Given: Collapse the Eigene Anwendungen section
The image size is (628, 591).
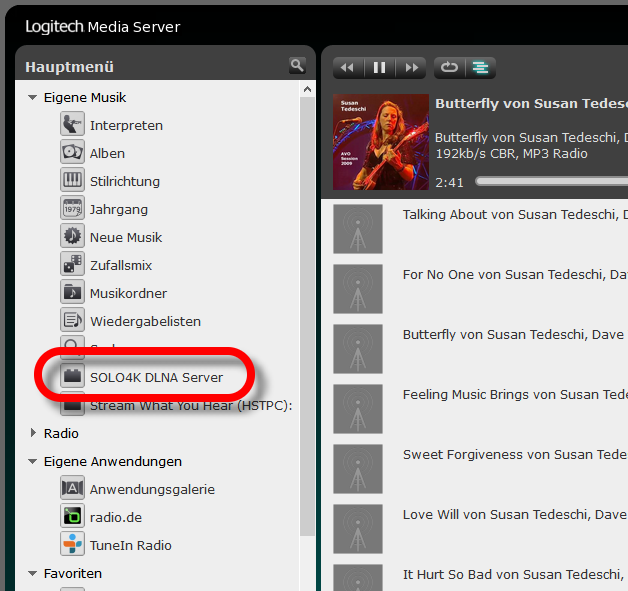Looking at the screenshot, I should [33, 462].
